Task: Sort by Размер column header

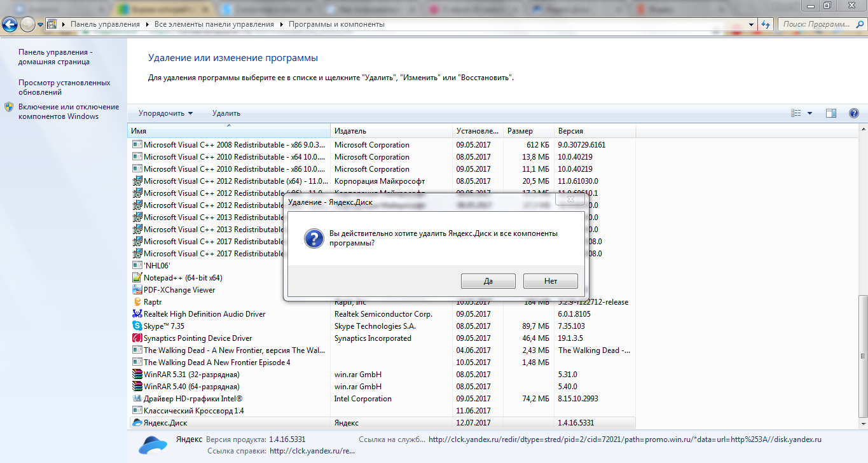Action: click(x=528, y=131)
